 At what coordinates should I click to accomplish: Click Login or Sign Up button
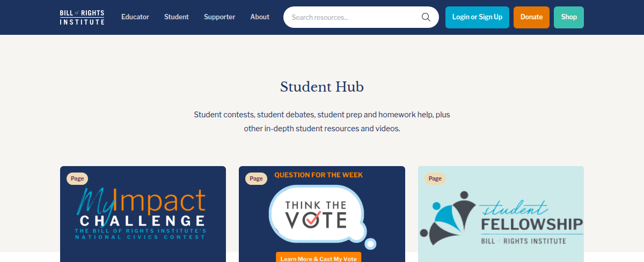(477, 17)
